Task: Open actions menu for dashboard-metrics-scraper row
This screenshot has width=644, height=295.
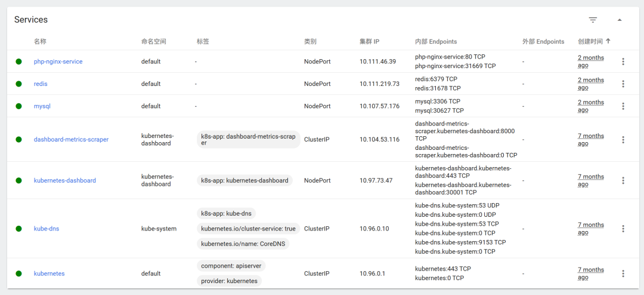Action: 623,140
